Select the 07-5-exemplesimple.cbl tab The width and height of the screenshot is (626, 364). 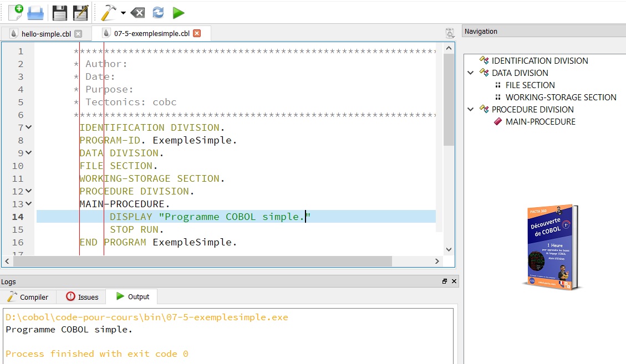[x=152, y=34]
